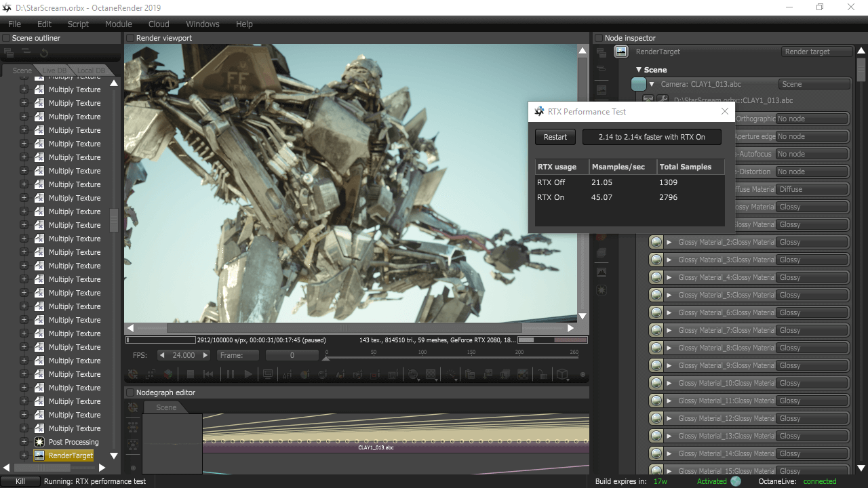Open the Orthographic No node dropdown
868x488 pixels.
(x=812, y=119)
